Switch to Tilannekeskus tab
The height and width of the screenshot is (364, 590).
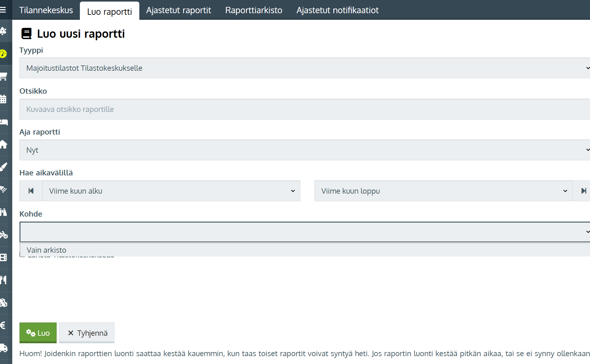tap(46, 10)
